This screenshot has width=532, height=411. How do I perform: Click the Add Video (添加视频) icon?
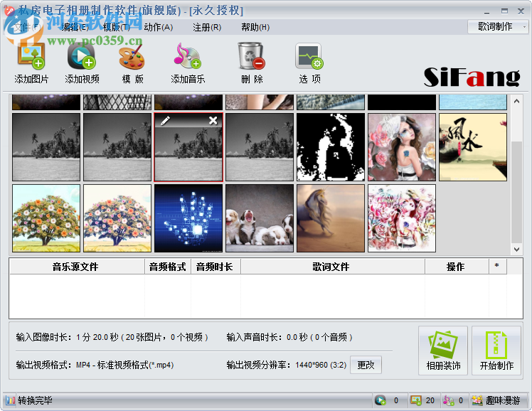coord(82,55)
